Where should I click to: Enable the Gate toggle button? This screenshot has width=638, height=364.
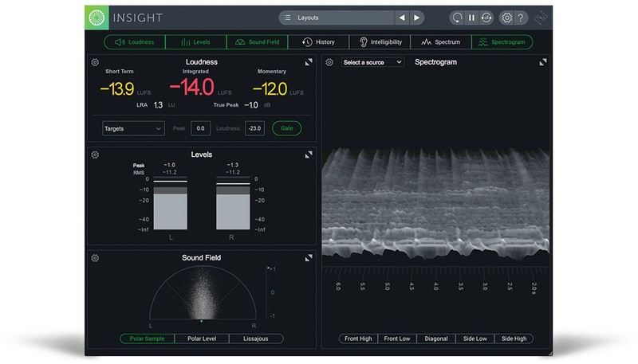pos(286,128)
